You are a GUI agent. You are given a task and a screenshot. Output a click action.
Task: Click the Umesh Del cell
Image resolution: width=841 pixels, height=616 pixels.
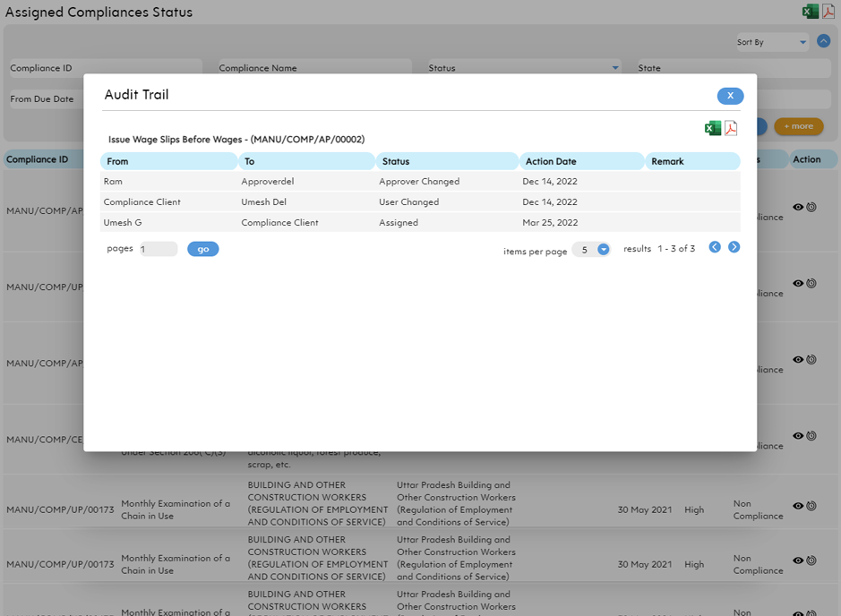point(264,202)
